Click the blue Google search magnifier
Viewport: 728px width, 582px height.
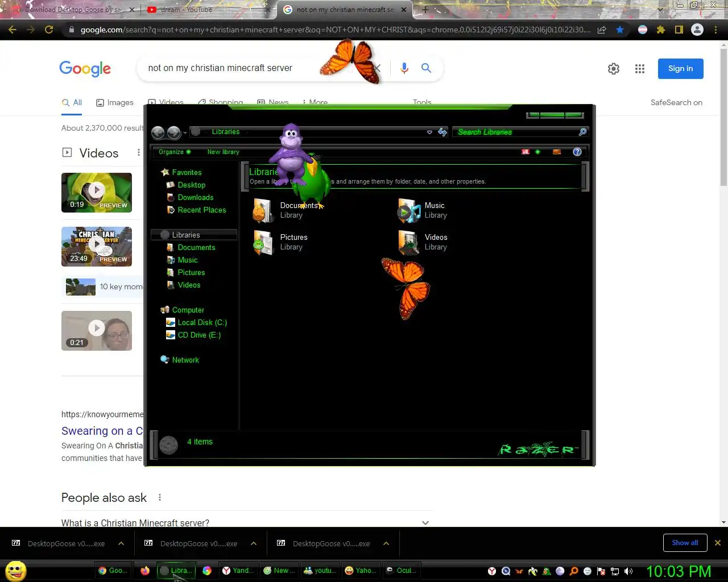[426, 68]
